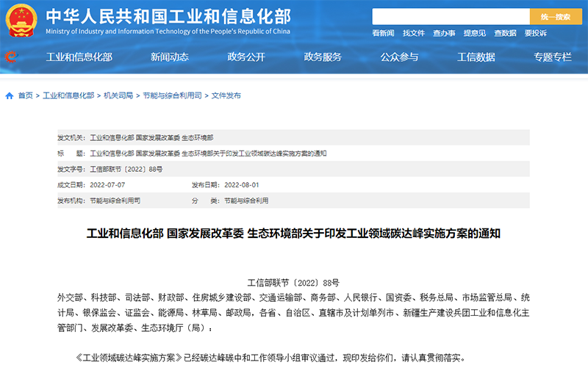The image size is (588, 365).
Task: Open the 查办事 quick link
Action: point(444,33)
